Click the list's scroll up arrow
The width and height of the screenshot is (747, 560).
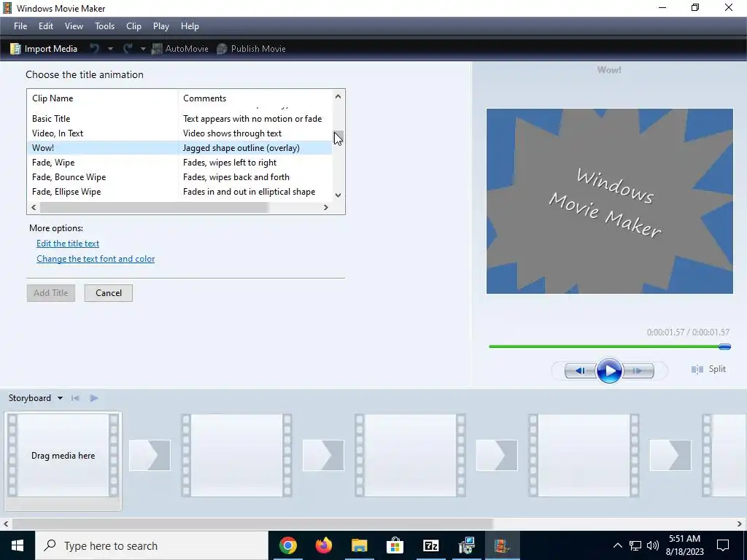(338, 96)
